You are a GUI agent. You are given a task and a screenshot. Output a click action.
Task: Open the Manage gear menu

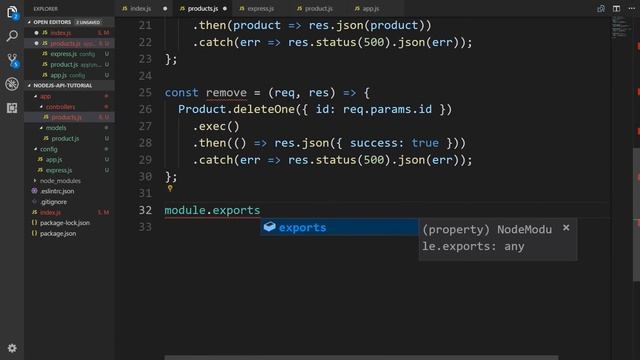[x=12, y=348]
